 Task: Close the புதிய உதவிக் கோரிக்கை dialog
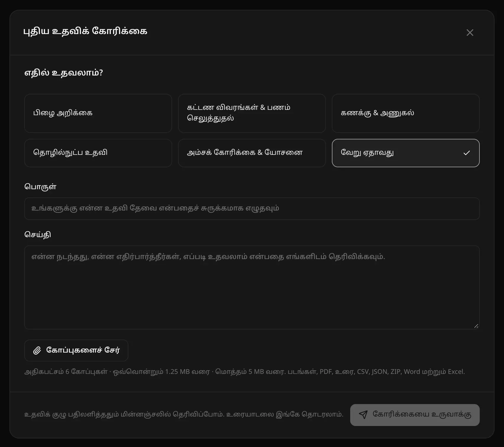470,33
